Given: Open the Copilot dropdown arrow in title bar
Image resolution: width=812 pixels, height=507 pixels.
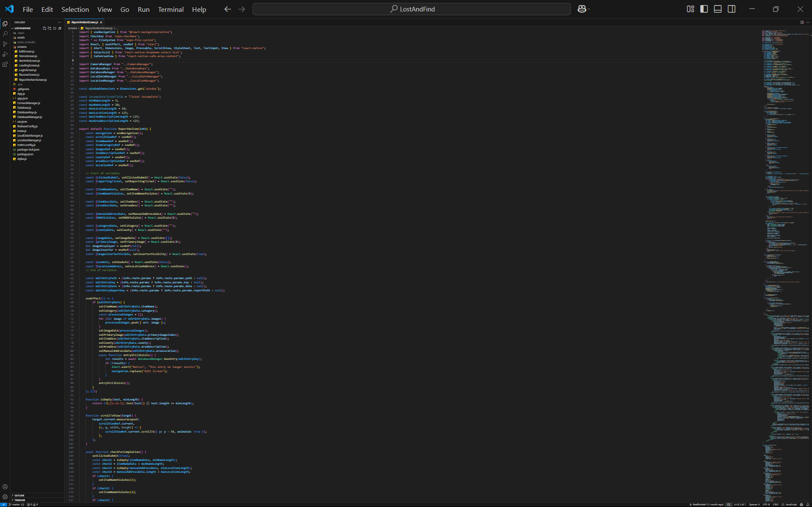Looking at the screenshot, I should [589, 9].
